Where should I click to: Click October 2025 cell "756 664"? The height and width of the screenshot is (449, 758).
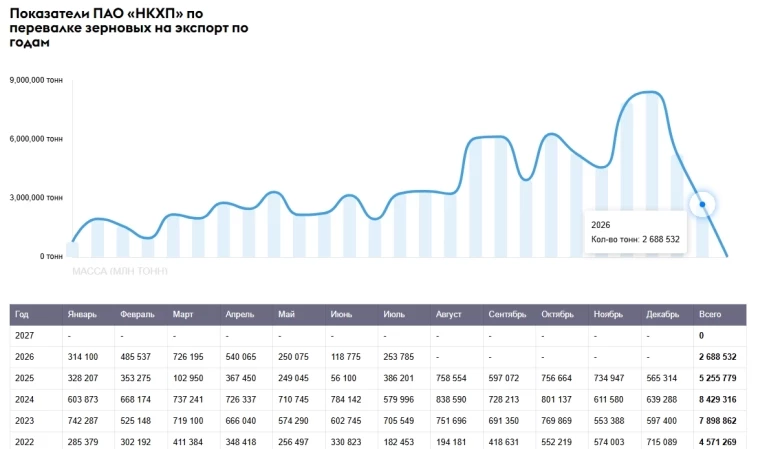click(x=556, y=378)
